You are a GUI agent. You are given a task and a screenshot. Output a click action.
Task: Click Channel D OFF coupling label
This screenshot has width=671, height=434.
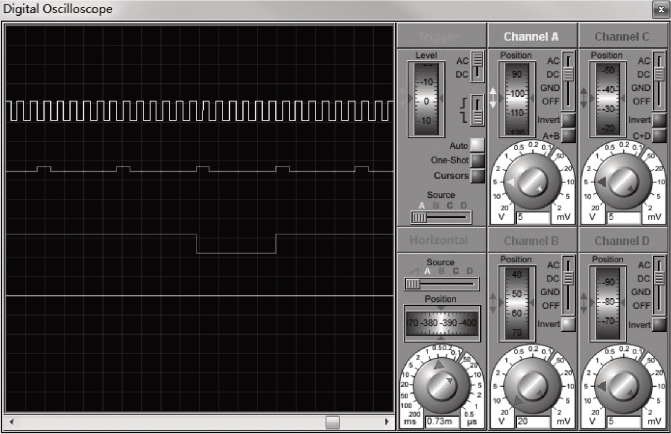(x=641, y=306)
